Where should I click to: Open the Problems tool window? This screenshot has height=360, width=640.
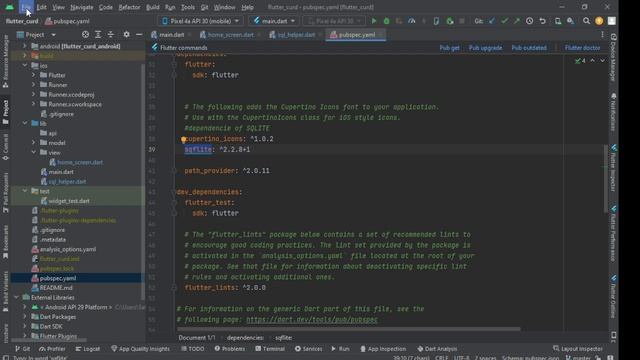(230, 349)
